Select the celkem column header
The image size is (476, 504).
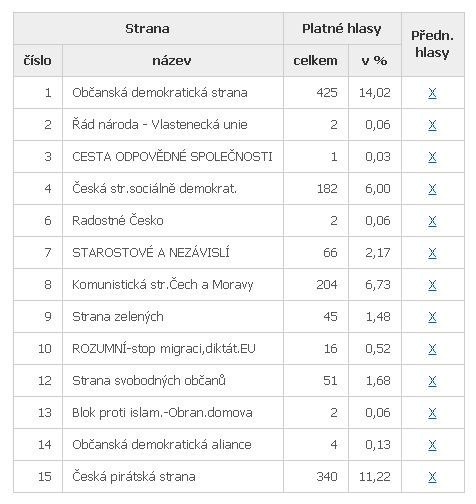[x=316, y=61]
